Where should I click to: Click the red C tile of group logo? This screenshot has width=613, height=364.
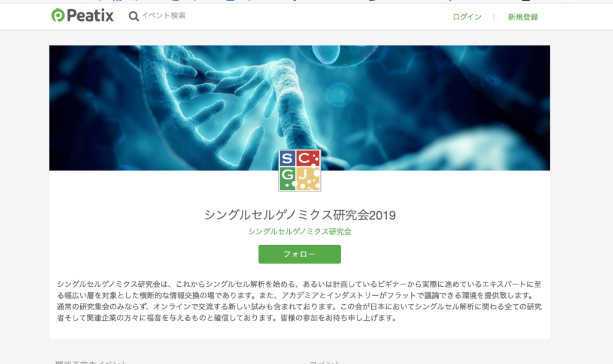pos(308,158)
